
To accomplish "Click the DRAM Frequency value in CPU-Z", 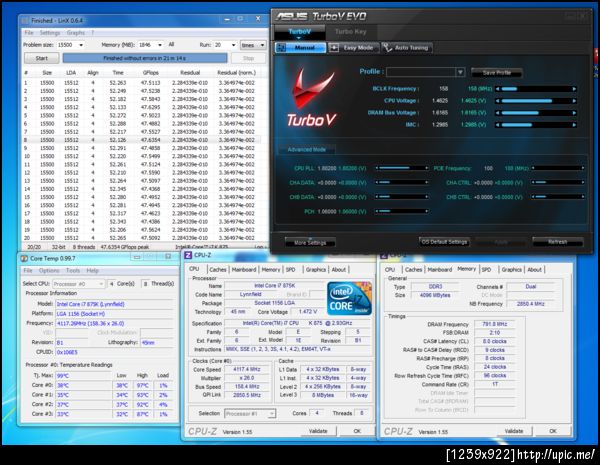I will click(495, 324).
